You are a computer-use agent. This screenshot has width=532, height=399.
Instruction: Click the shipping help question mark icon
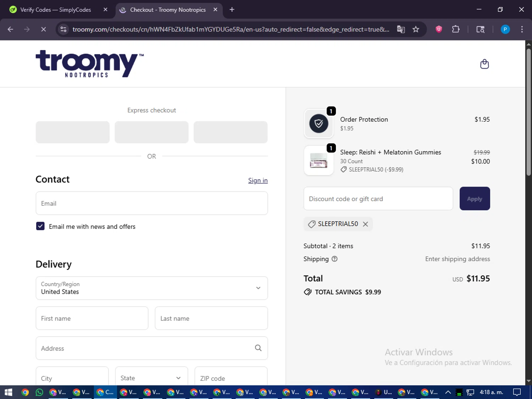point(334,259)
